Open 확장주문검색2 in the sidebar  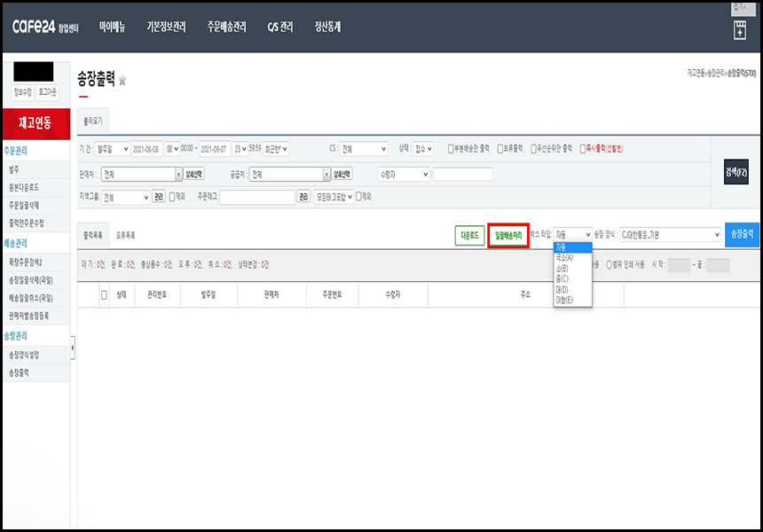click(36, 262)
